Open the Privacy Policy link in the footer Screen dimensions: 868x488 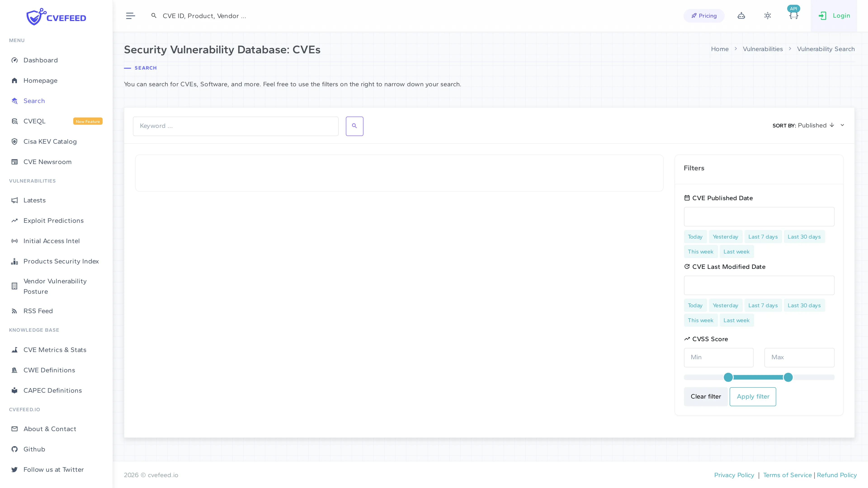pos(734,475)
